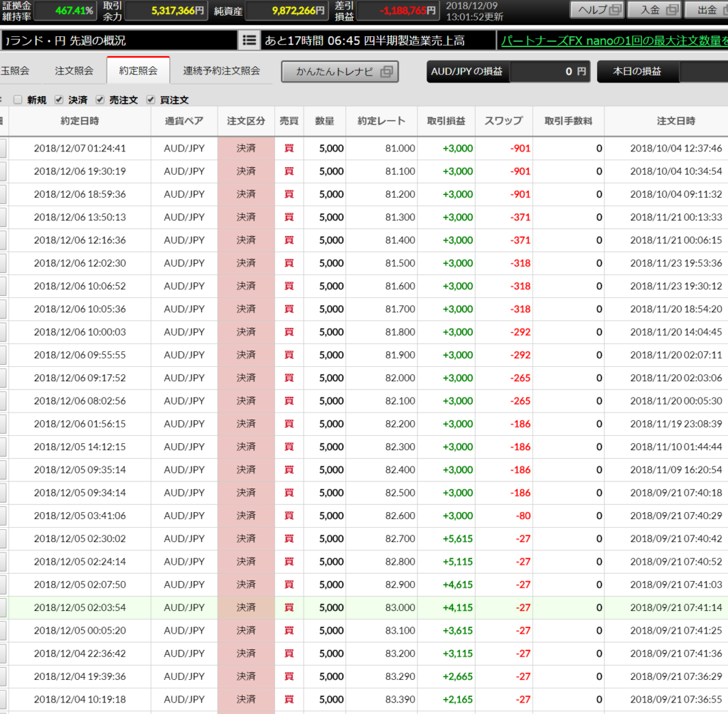Sort by 約定日時 column header
This screenshot has height=714, width=728.
click(80, 121)
